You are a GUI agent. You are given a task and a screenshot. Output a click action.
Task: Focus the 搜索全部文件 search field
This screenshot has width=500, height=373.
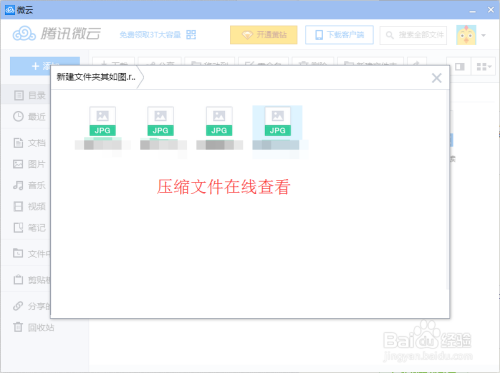pos(413,35)
